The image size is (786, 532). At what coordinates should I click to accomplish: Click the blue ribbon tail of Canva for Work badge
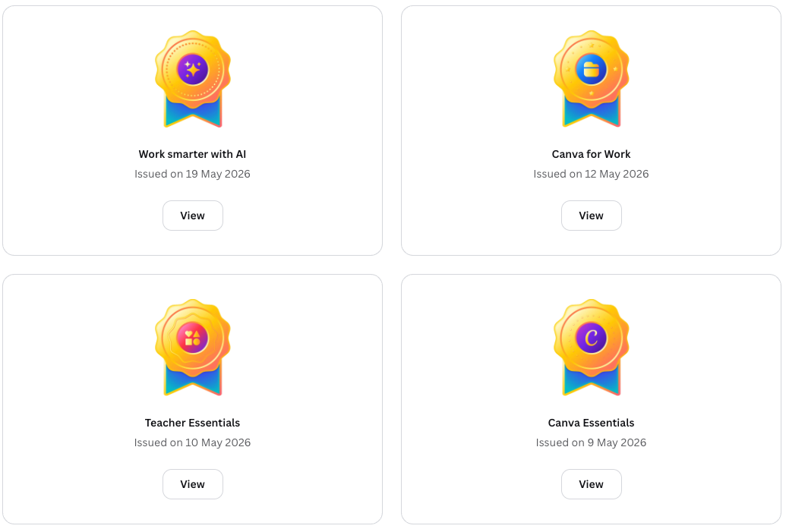pos(591,114)
